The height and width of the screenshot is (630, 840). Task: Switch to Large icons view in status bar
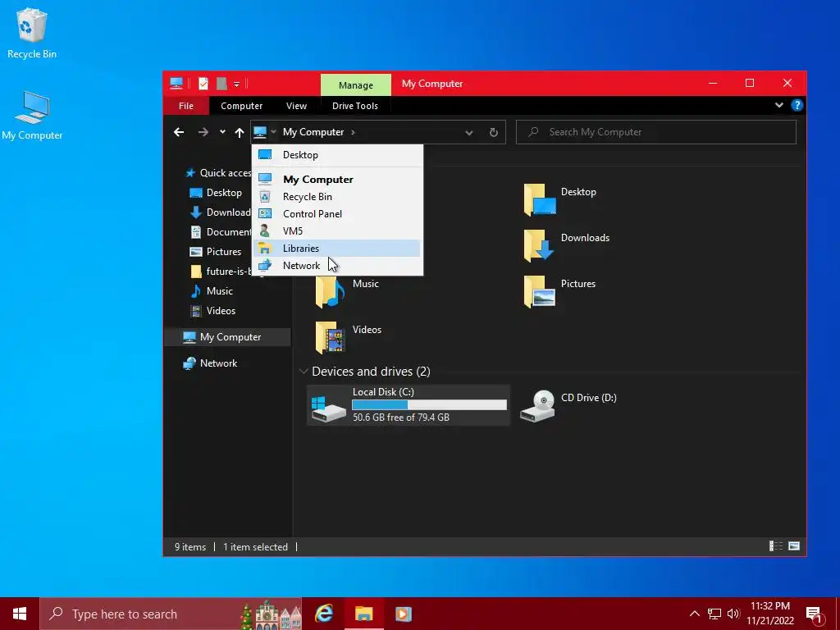click(794, 546)
